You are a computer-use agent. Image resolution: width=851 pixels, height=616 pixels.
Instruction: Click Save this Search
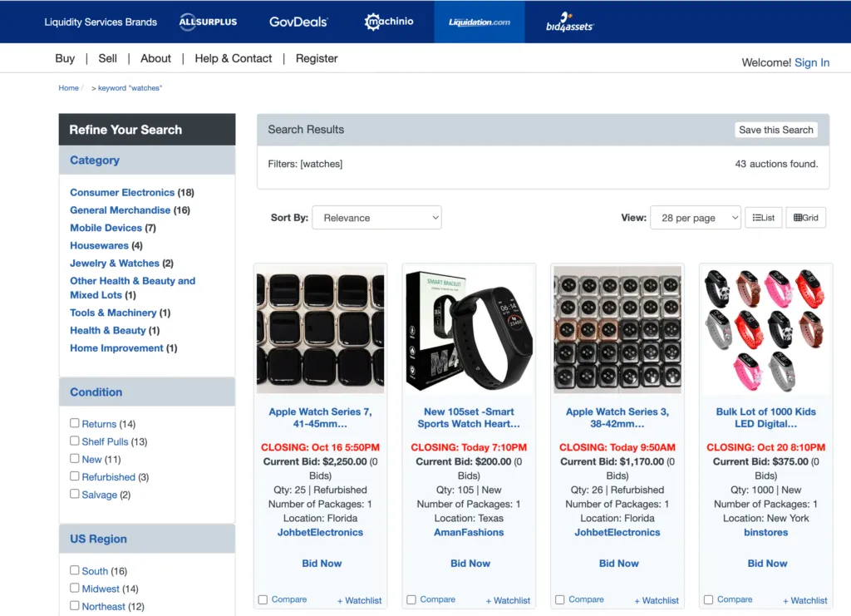tap(775, 130)
